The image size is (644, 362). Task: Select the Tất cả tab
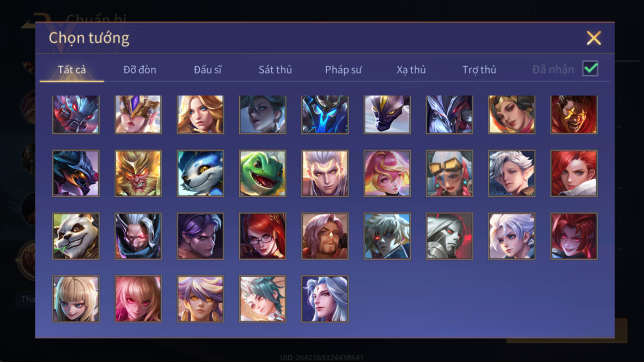(x=72, y=70)
